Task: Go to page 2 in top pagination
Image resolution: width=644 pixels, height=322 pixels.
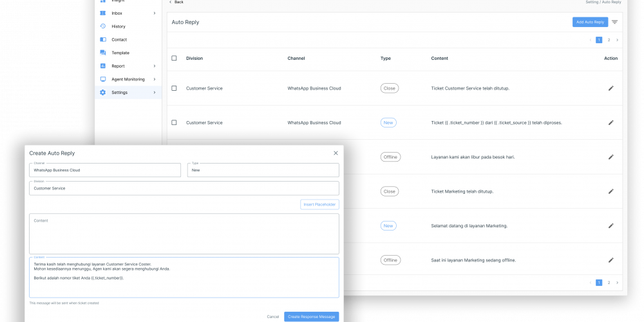Action: (609, 40)
